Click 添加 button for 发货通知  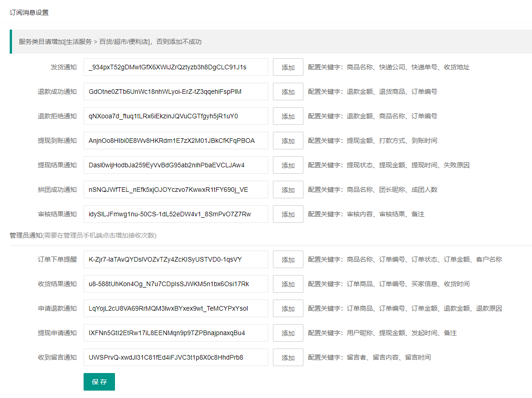(x=288, y=67)
